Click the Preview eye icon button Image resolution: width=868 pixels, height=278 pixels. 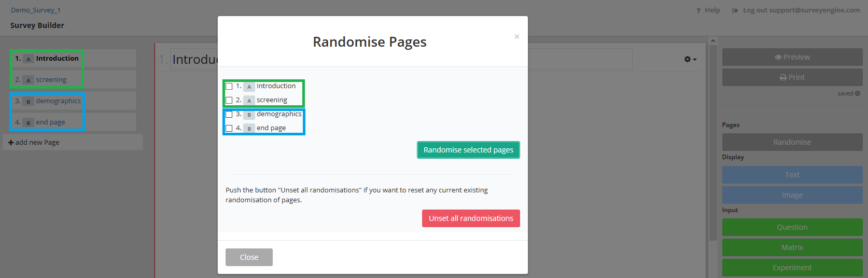coord(792,57)
